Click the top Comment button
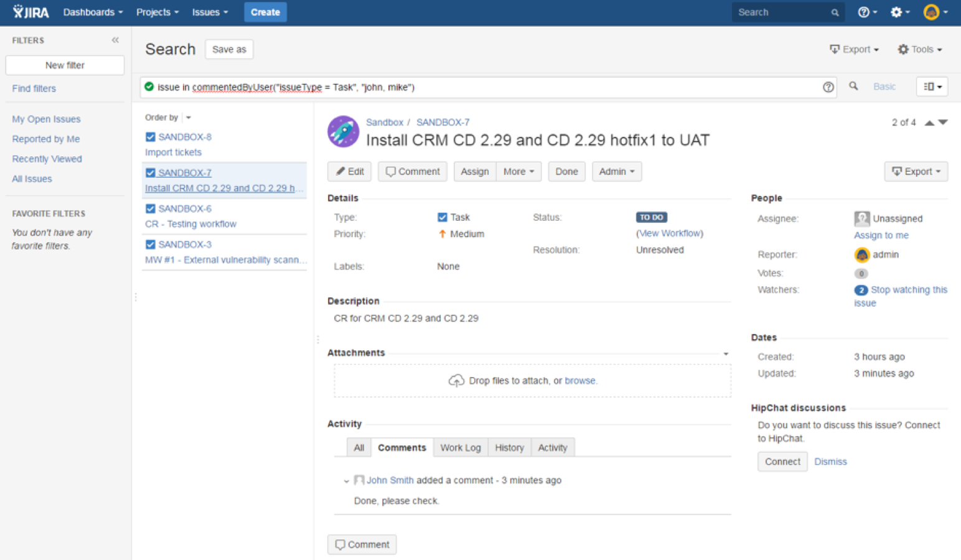Image resolution: width=961 pixels, height=560 pixels. click(x=412, y=171)
